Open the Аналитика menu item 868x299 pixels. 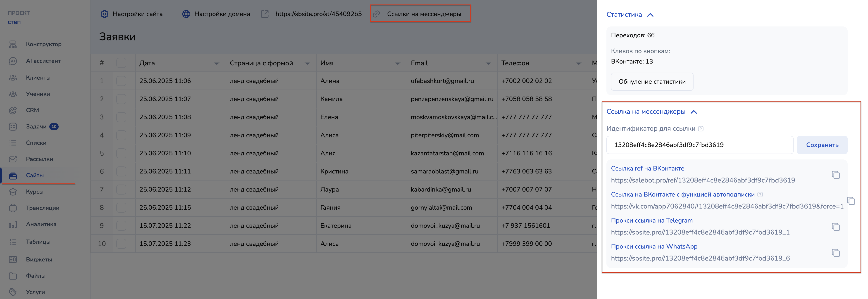[41, 224]
